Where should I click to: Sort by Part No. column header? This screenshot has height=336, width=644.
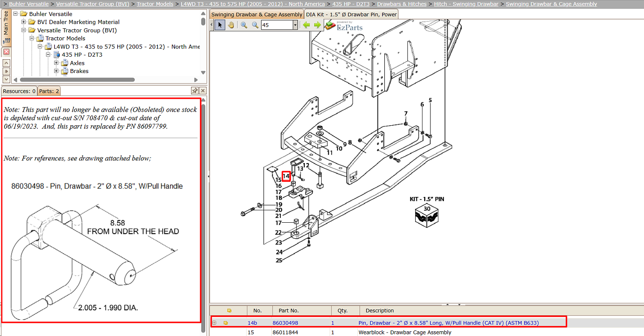point(302,310)
